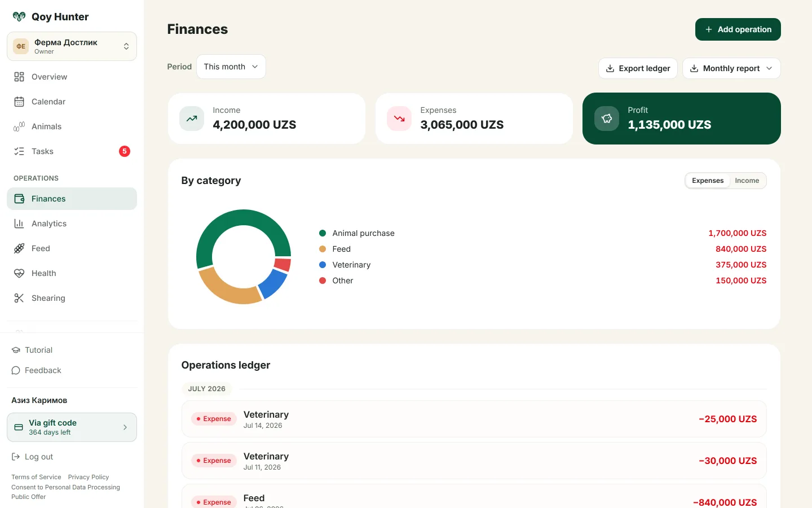The image size is (812, 508).
Task: Open Consent to Personal Data Processing link
Action: 65,487
